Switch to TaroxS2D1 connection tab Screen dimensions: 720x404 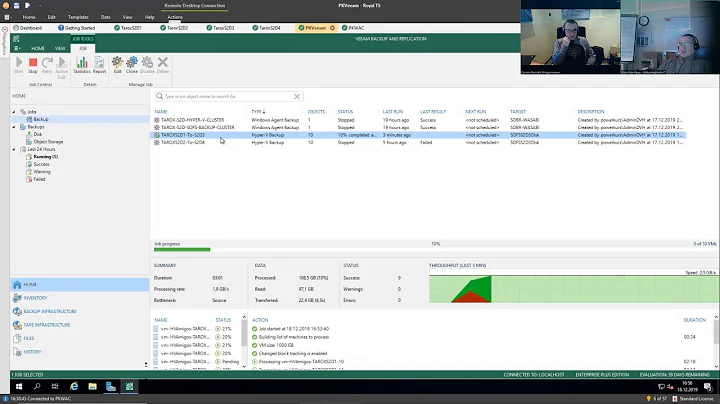click(128, 28)
